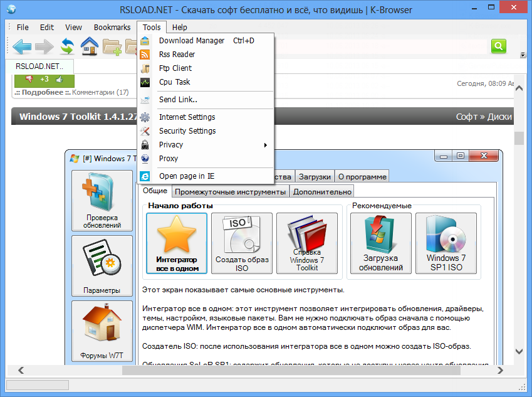Click the Internet Explorer icon in menu
The image size is (532, 397).
tap(145, 176)
